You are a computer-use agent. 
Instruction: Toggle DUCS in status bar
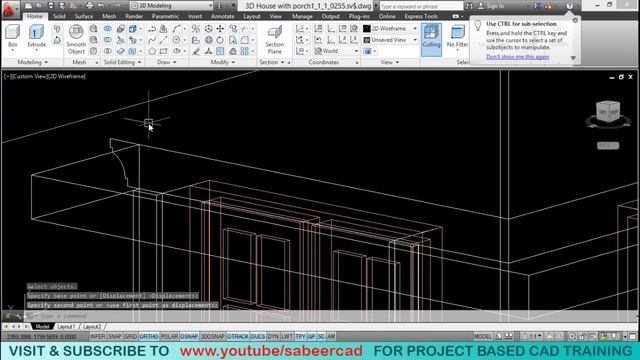click(258, 336)
